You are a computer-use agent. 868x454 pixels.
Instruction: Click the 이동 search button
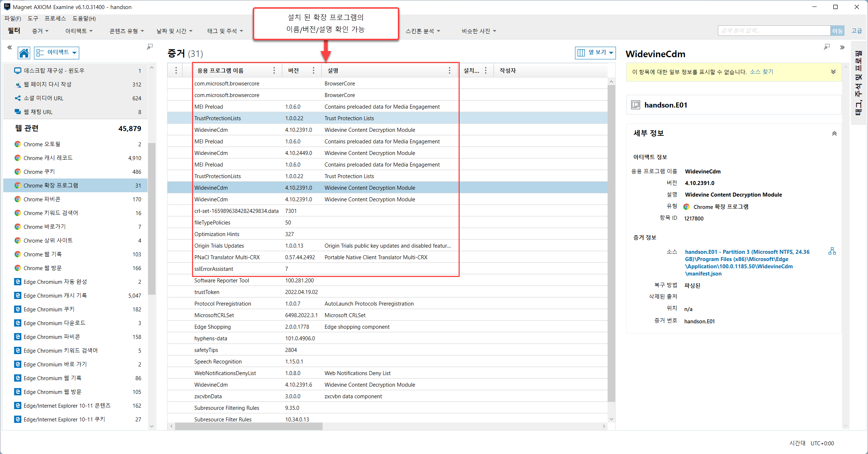coord(837,31)
